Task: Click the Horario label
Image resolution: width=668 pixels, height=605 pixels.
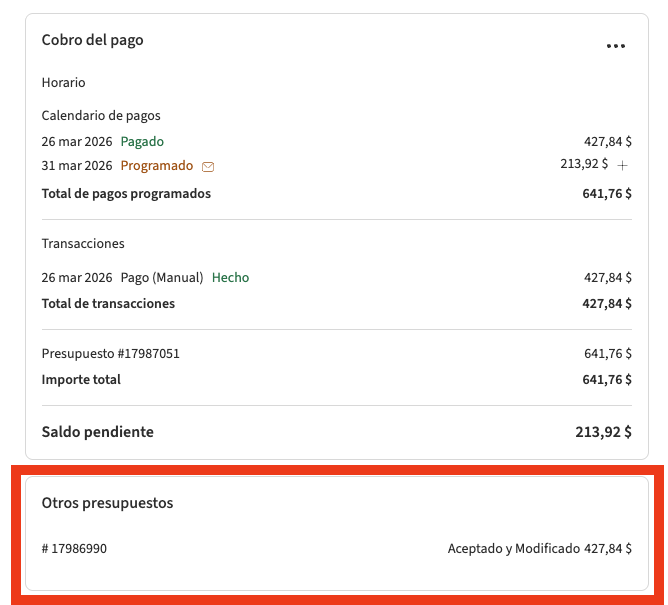Action: click(x=63, y=82)
